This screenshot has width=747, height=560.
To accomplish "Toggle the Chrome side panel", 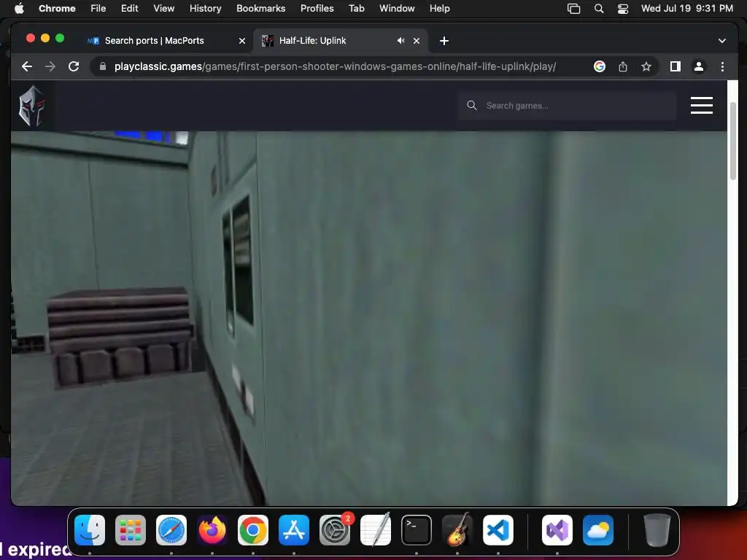I will 675,66.
